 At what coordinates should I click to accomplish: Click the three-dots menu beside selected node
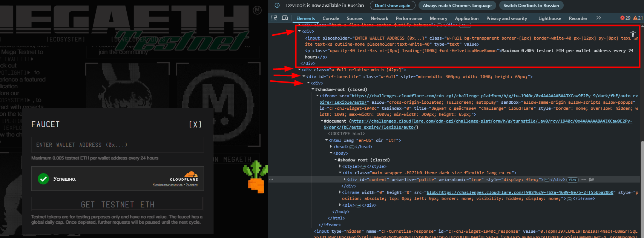click(x=271, y=180)
